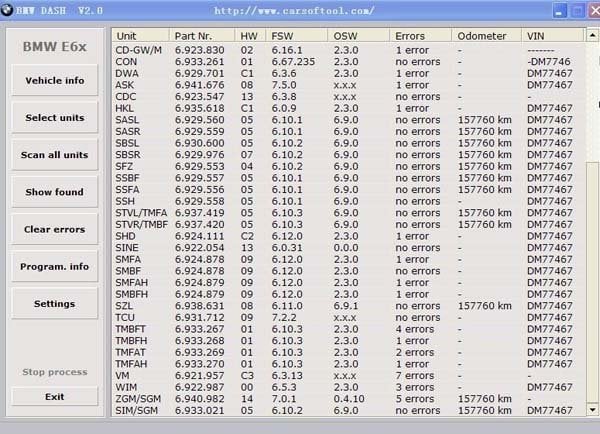The height and width of the screenshot is (434, 600).
Task: Click part number 6.938.631
Action: pos(200,306)
